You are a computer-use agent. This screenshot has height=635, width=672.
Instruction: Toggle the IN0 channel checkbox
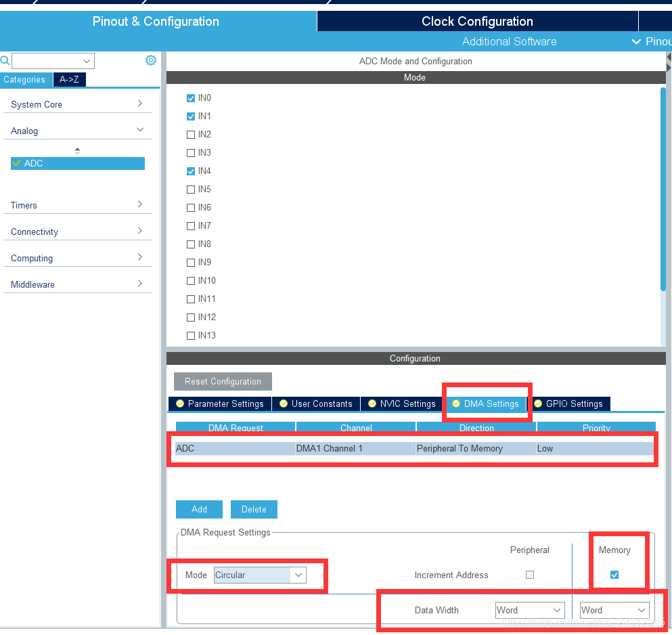[191, 98]
